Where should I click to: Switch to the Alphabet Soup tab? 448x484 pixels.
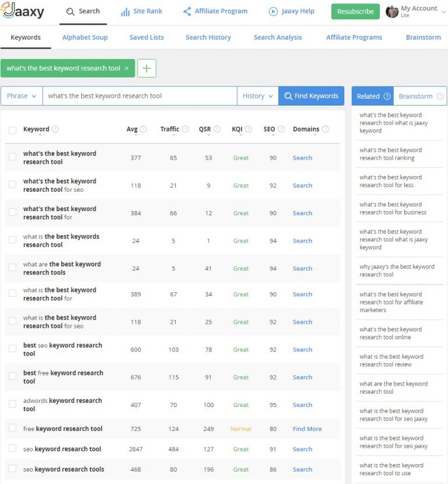tap(84, 37)
